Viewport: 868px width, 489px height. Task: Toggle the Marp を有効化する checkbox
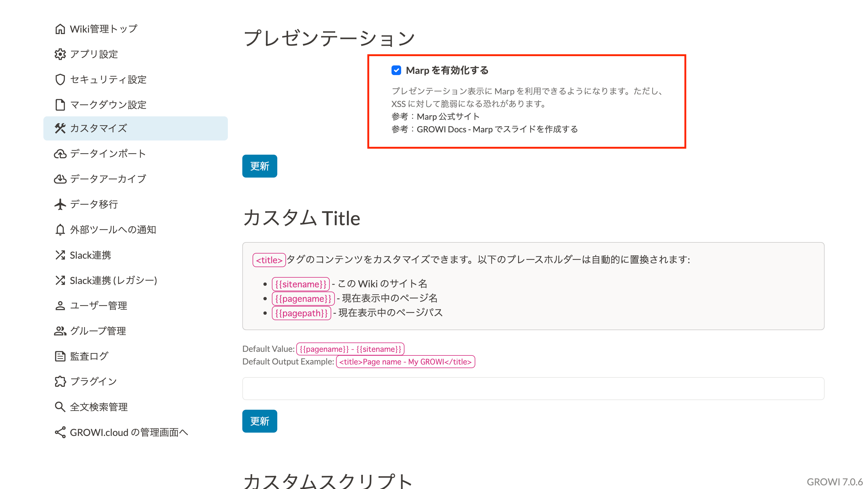pyautogui.click(x=396, y=71)
